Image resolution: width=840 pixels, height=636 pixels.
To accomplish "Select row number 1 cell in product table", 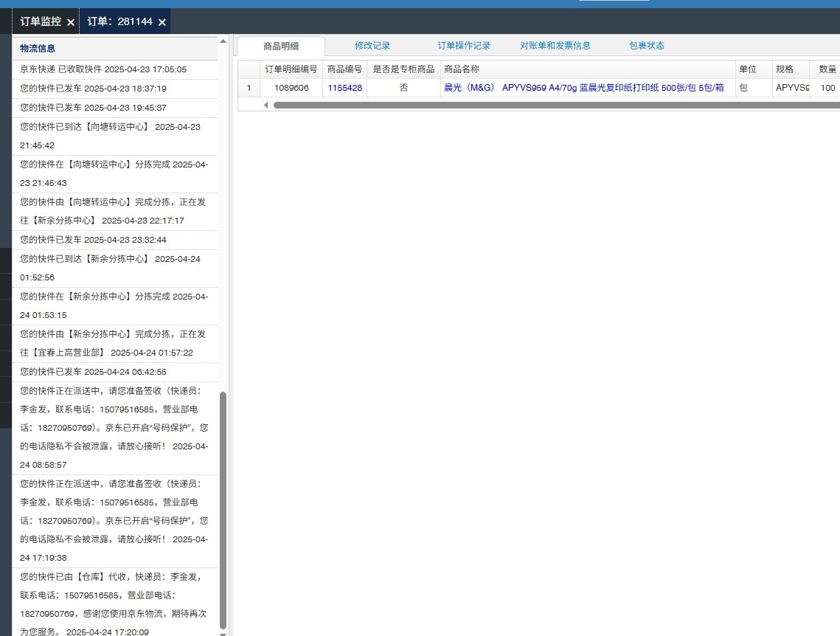I will click(x=249, y=88).
